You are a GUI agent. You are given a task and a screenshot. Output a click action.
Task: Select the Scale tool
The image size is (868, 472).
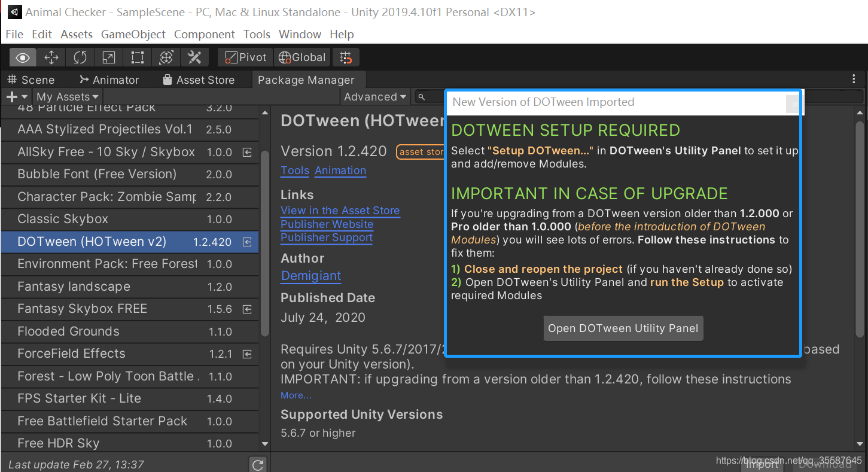click(x=109, y=57)
